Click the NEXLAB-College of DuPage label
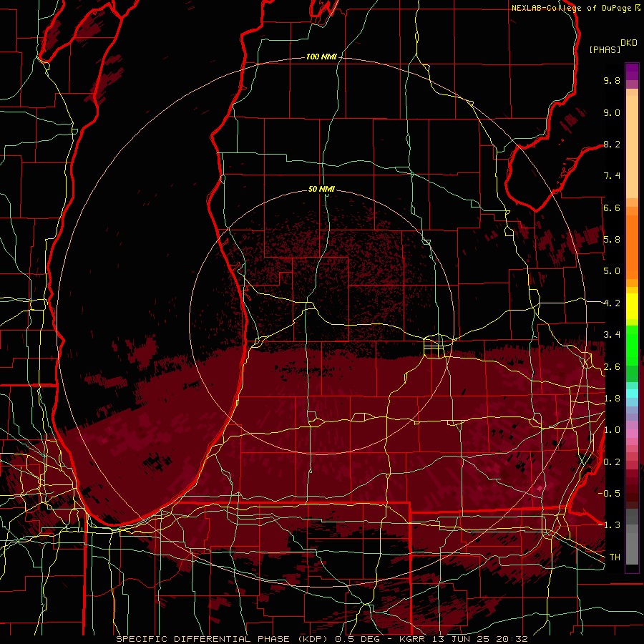The image size is (644, 644). point(571,8)
